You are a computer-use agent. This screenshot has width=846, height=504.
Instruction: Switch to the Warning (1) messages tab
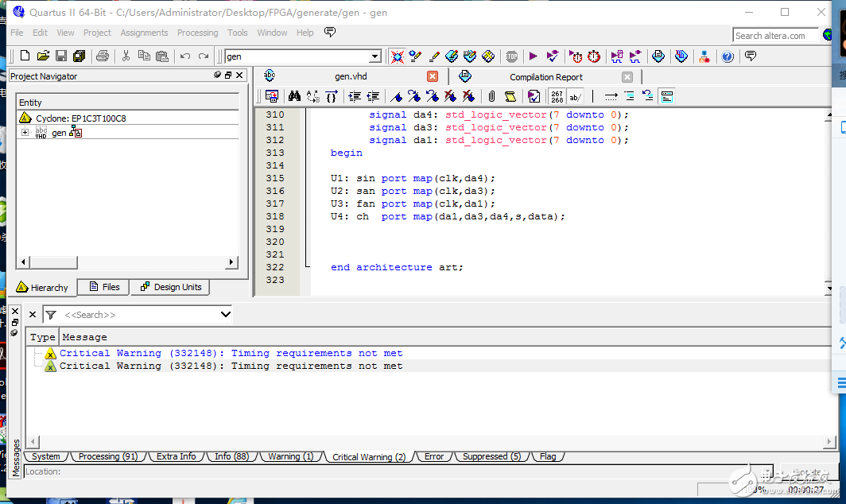click(x=289, y=456)
